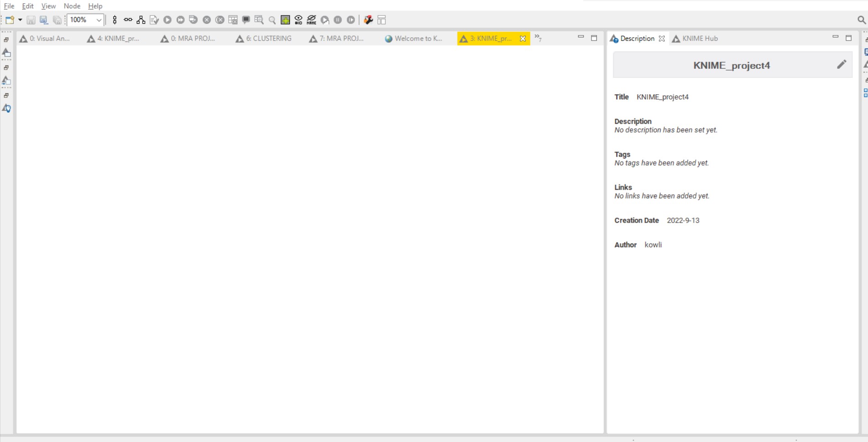Click the horizontal node alignment icon
The height and width of the screenshot is (442, 868).
[128, 20]
